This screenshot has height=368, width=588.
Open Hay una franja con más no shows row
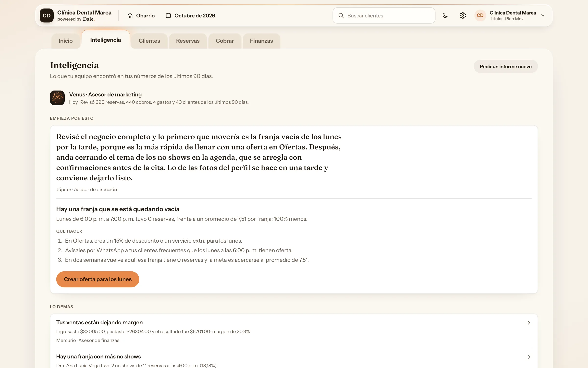click(x=294, y=358)
